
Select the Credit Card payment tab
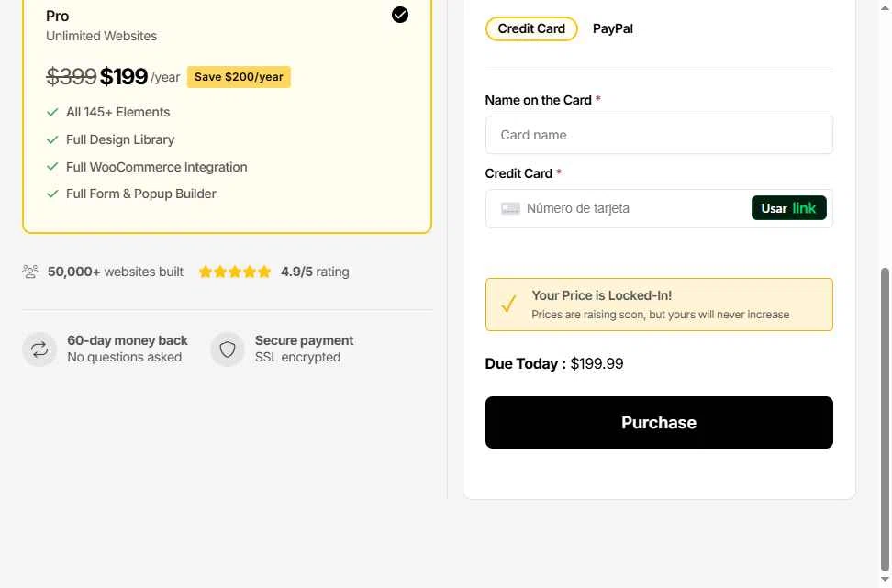pyautogui.click(x=531, y=29)
